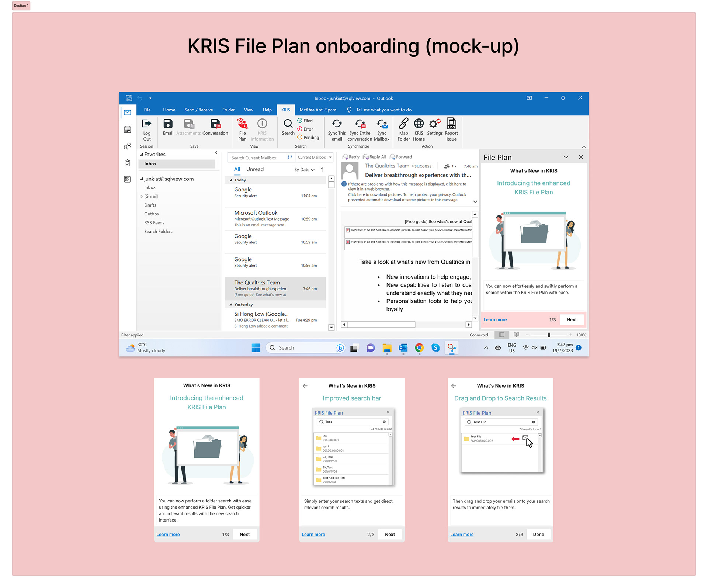
Task: Click back arrow on Improved search bar card
Action: click(x=305, y=386)
